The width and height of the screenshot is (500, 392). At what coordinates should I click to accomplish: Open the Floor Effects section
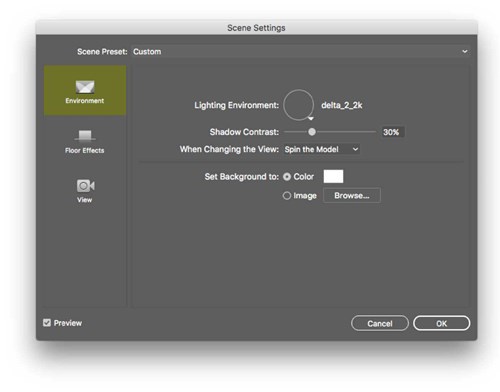tap(85, 141)
